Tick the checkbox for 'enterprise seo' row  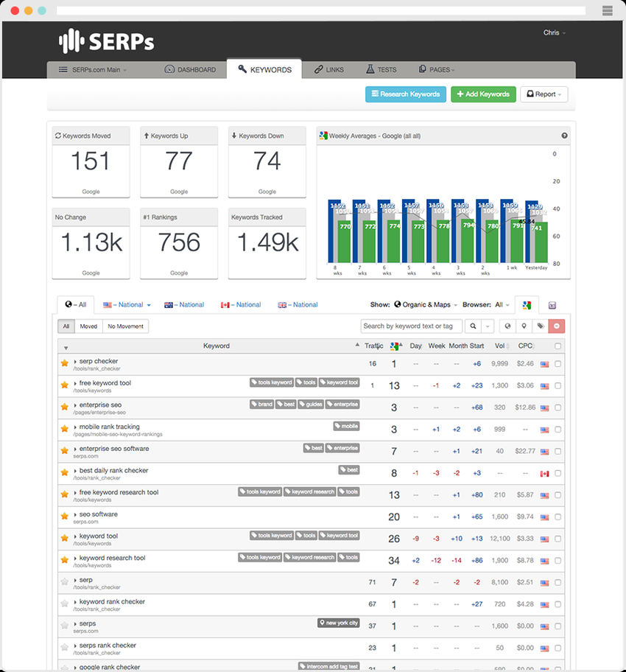[558, 407]
